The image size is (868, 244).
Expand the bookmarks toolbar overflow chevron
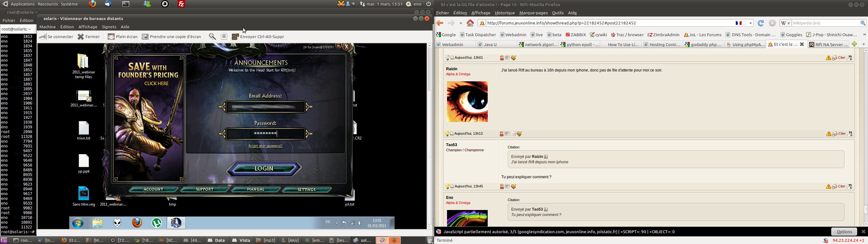(864, 35)
